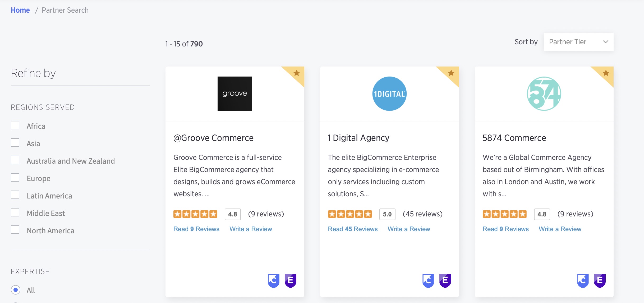Click the Groove Commerce black logo
The width and height of the screenshot is (644, 303).
coord(234,94)
